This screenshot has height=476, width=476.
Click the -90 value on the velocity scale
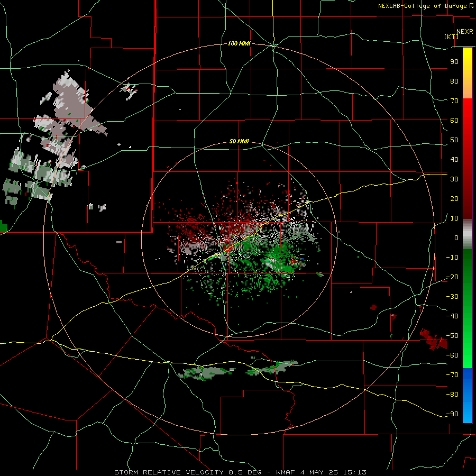click(452, 414)
